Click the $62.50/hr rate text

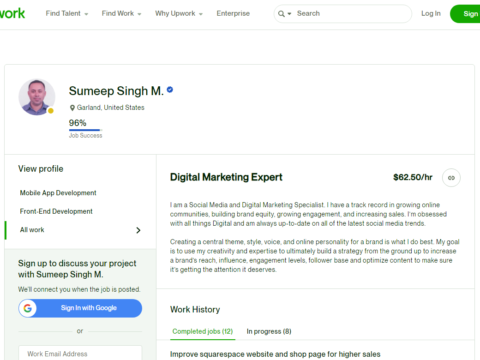(x=413, y=177)
